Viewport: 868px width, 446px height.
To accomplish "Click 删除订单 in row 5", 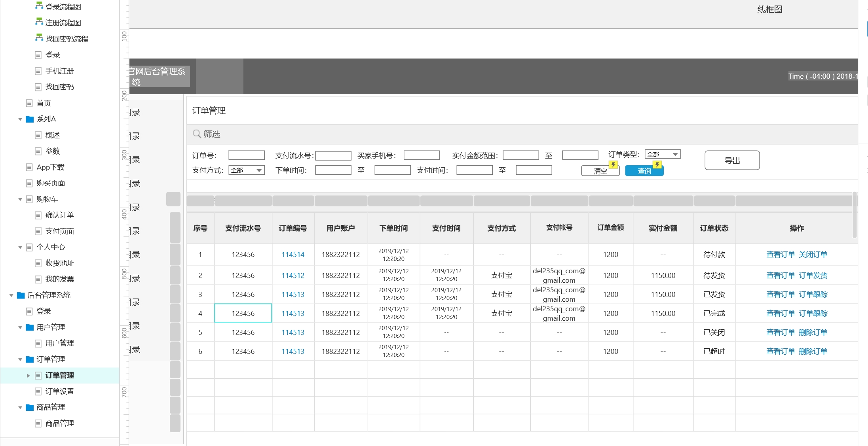I will coord(813,333).
